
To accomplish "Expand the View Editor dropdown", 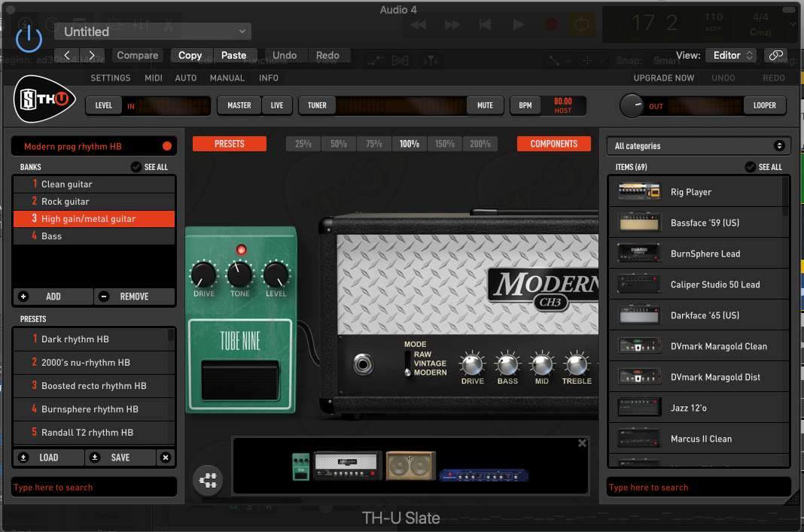I will pyautogui.click(x=732, y=55).
